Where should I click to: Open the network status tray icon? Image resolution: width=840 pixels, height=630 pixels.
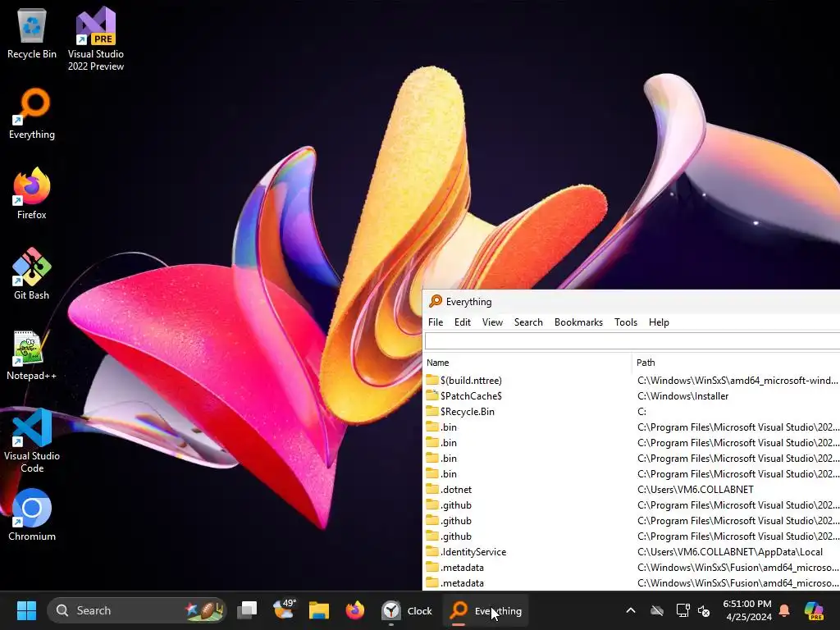point(682,610)
